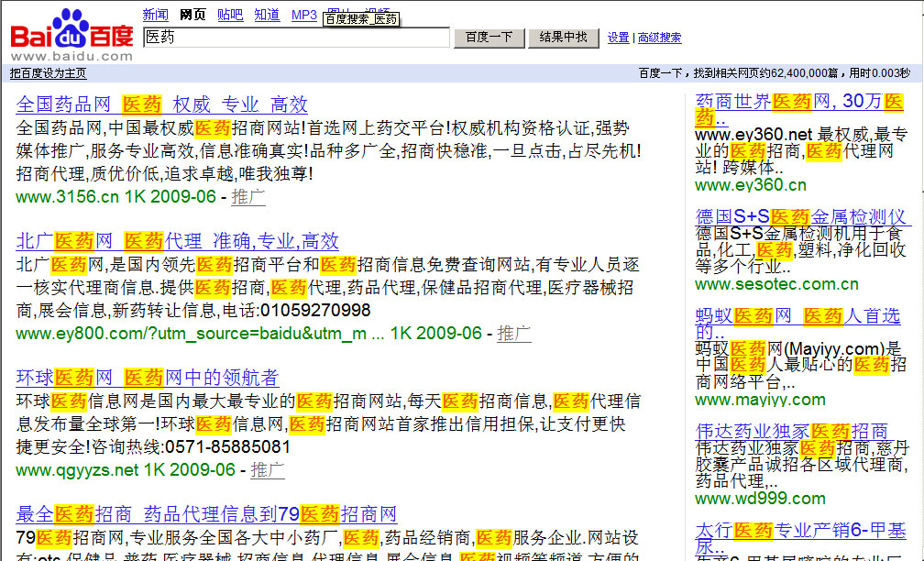Open the 高级搜索 advanced search link
924x561 pixels.
point(659,38)
